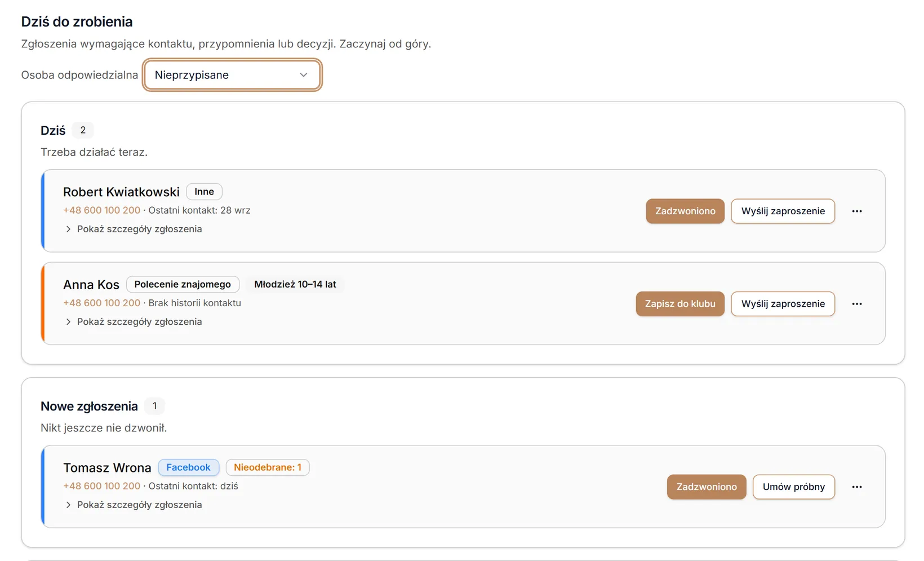Click 'Nikt jeszcze nie dzwonił.' subtitle
The width and height of the screenshot is (924, 561).
pos(104,428)
